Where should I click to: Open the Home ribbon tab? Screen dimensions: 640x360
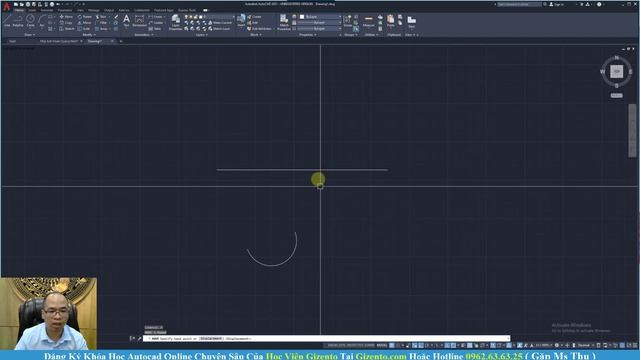point(19,10)
